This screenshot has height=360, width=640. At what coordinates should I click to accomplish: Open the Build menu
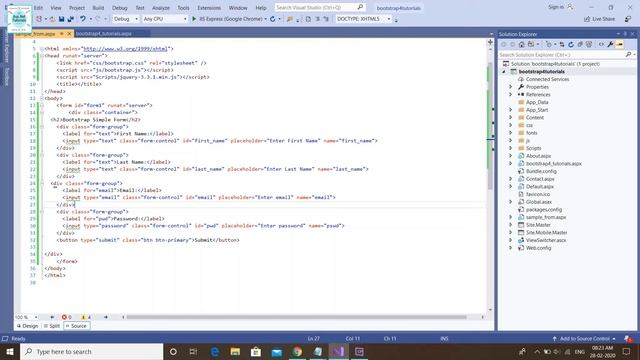click(x=98, y=8)
